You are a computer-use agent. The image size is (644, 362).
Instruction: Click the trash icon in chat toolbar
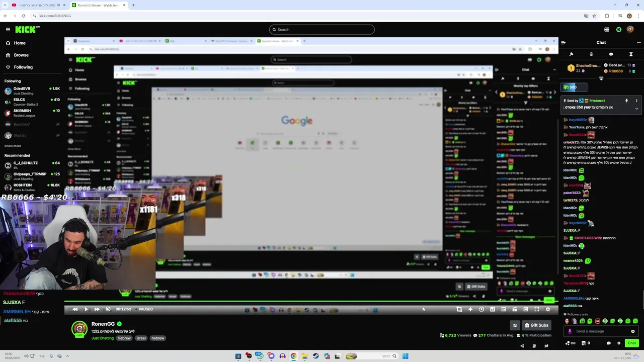[591, 54]
